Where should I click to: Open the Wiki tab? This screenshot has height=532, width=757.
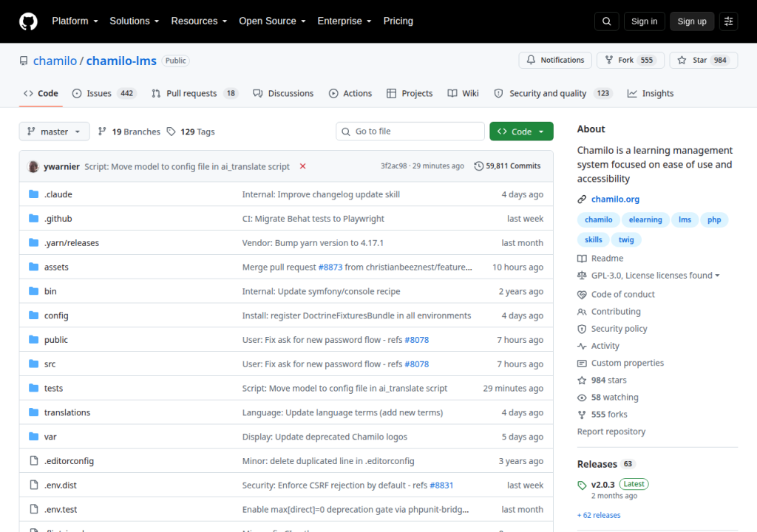point(463,93)
